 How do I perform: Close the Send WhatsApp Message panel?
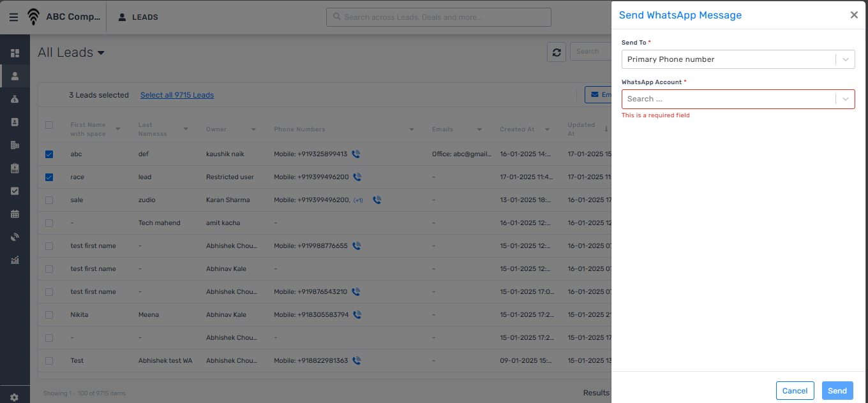click(854, 15)
